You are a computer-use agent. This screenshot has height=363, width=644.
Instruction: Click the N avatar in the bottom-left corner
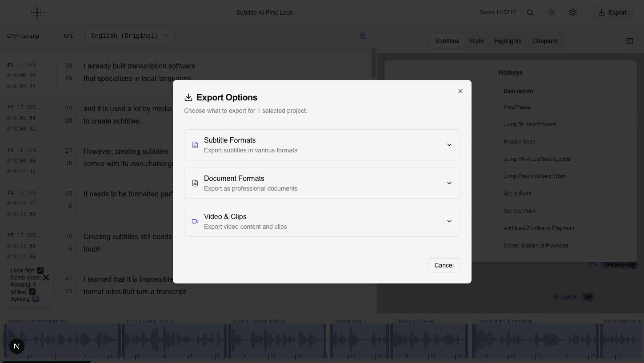pyautogui.click(x=17, y=346)
